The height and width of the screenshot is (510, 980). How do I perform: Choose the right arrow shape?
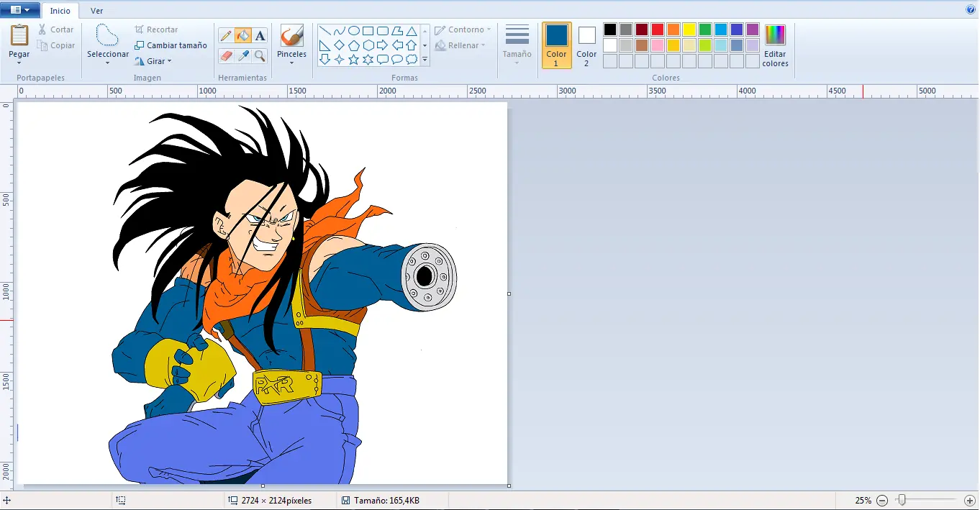coord(383,45)
